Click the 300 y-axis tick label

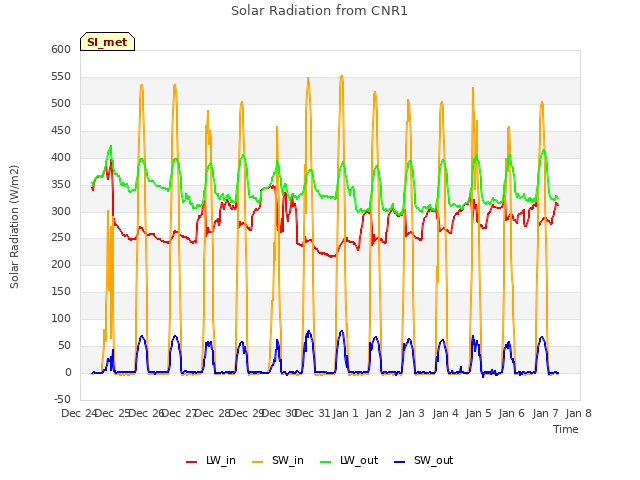pyautogui.click(x=61, y=211)
